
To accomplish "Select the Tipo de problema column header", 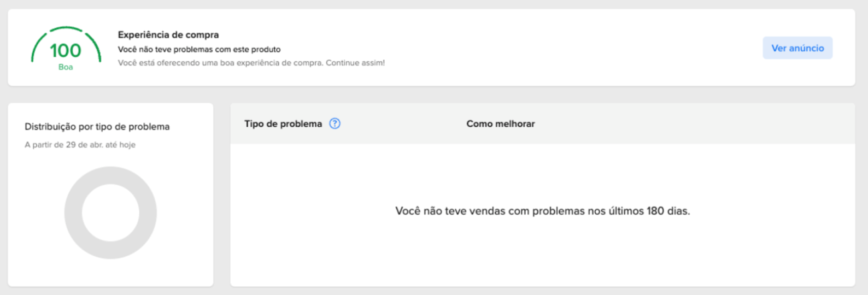I will [283, 124].
